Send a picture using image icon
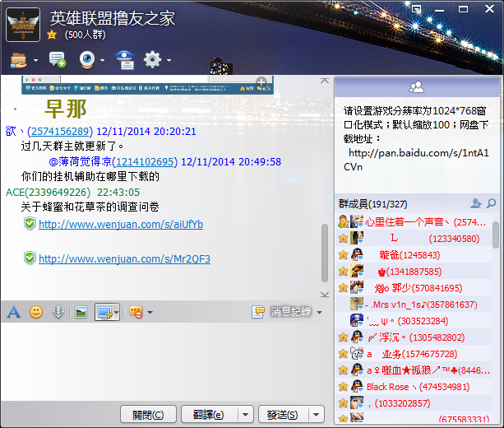Image resolution: width=504 pixels, height=428 pixels. click(81, 312)
